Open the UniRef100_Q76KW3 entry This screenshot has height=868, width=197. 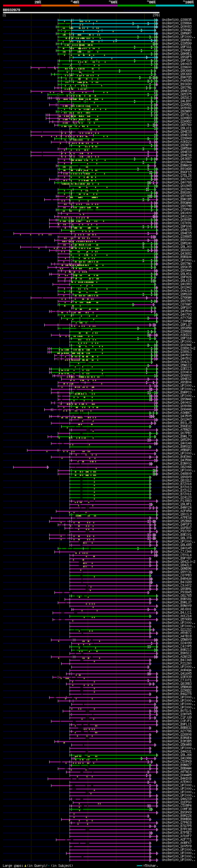177,50
